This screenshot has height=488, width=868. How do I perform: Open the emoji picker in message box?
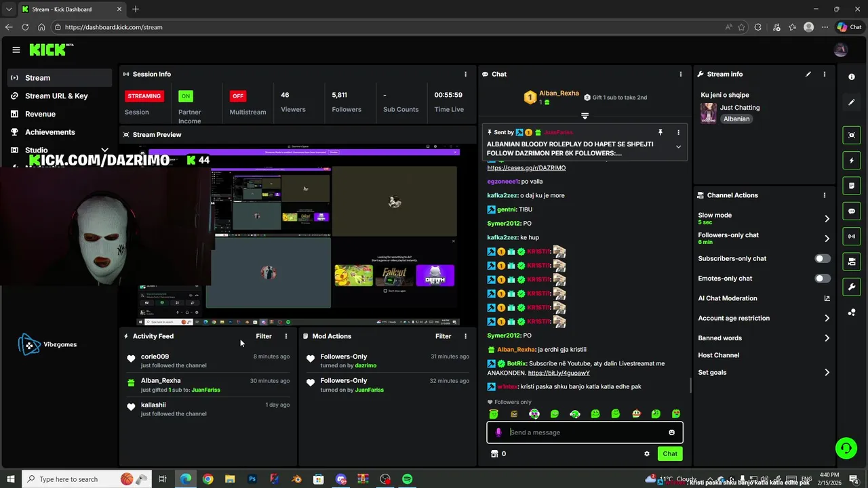click(671, 432)
